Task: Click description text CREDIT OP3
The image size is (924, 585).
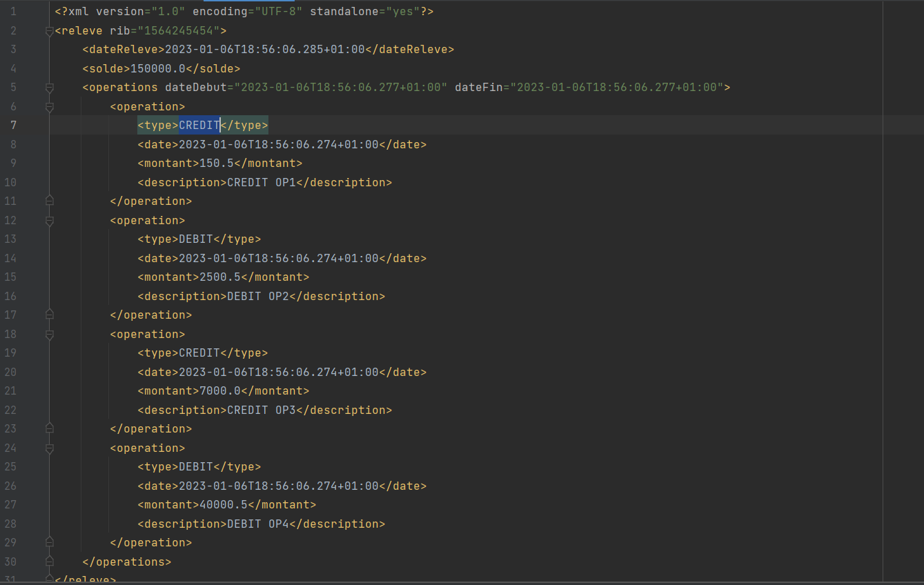Action: pos(262,410)
